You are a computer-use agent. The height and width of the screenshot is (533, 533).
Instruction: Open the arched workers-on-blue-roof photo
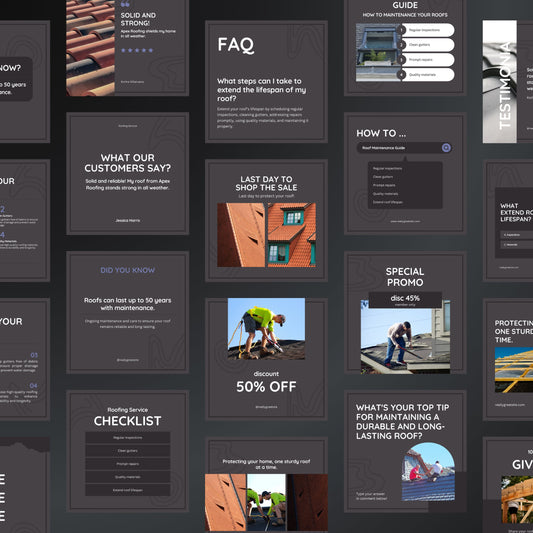428,471
